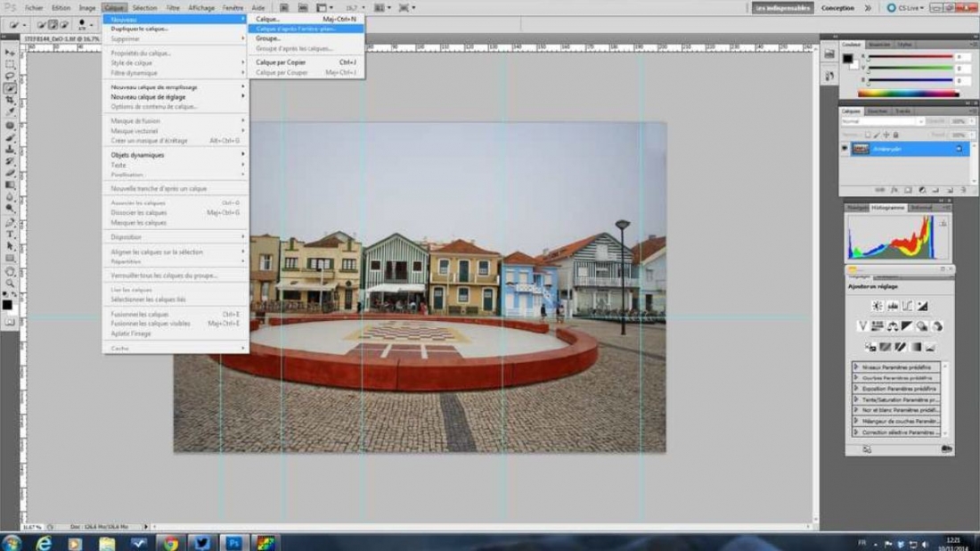Open Photoshop from the Windows taskbar

pyautogui.click(x=233, y=543)
